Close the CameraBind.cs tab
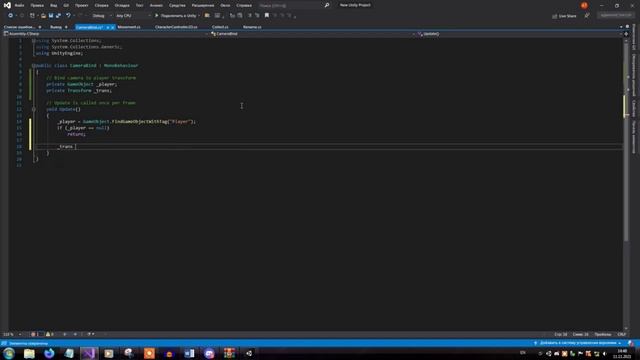The width and height of the screenshot is (640, 360). pos(113,27)
